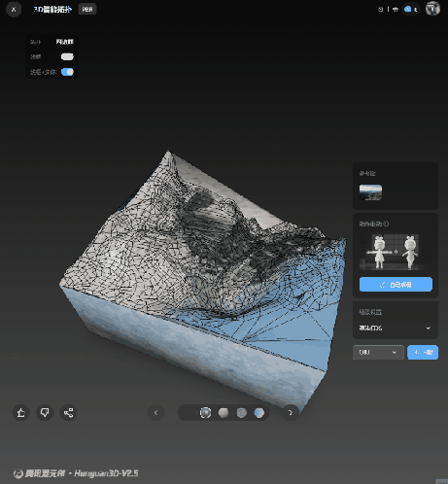Click the blue auto-rig button under animation preview
Viewport: 448px width, 484px height.
396,285
